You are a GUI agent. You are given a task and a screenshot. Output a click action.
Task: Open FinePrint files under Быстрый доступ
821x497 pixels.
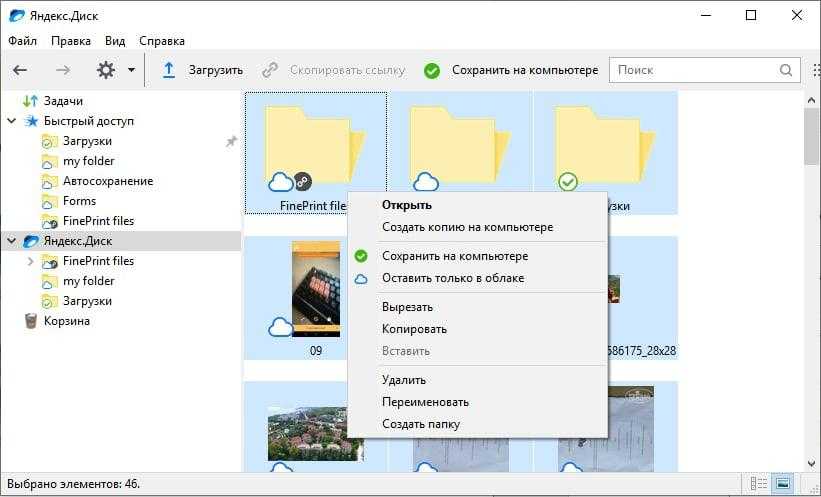98,221
